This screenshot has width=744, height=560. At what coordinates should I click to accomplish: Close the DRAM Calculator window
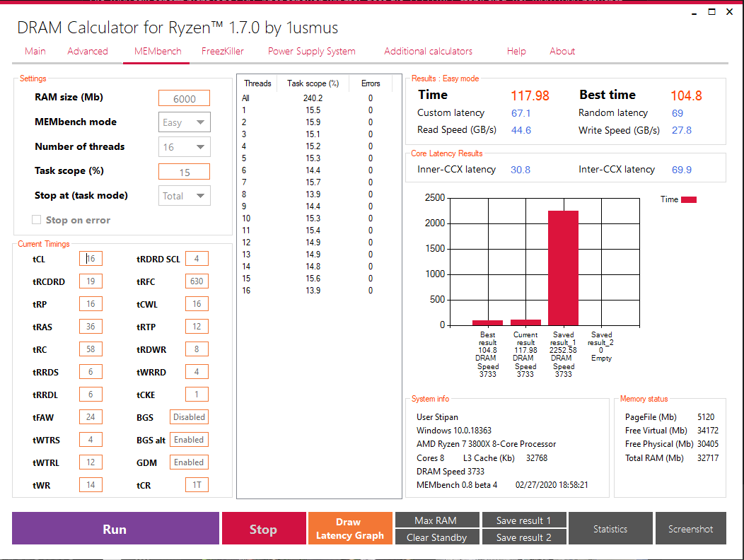(730, 12)
